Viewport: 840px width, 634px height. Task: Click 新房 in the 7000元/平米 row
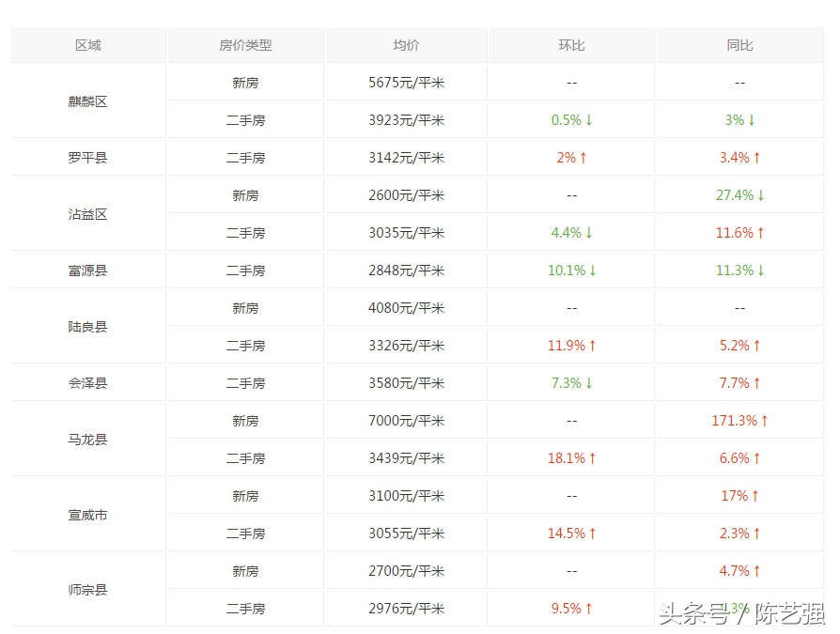pos(245,421)
